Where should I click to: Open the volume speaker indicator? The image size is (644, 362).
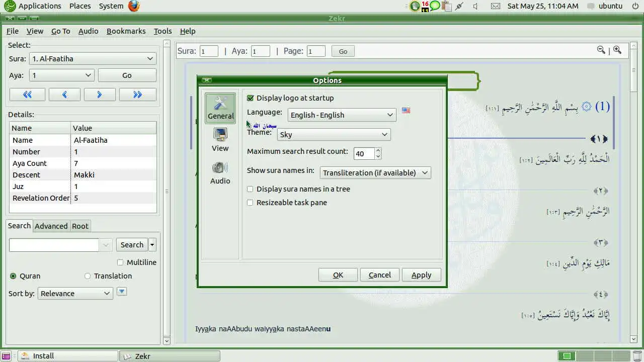(475, 6)
